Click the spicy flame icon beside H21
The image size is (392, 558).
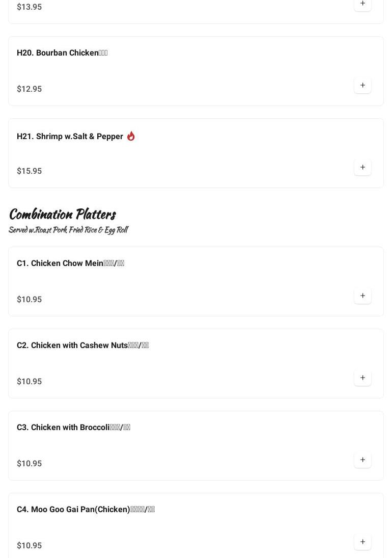131,136
